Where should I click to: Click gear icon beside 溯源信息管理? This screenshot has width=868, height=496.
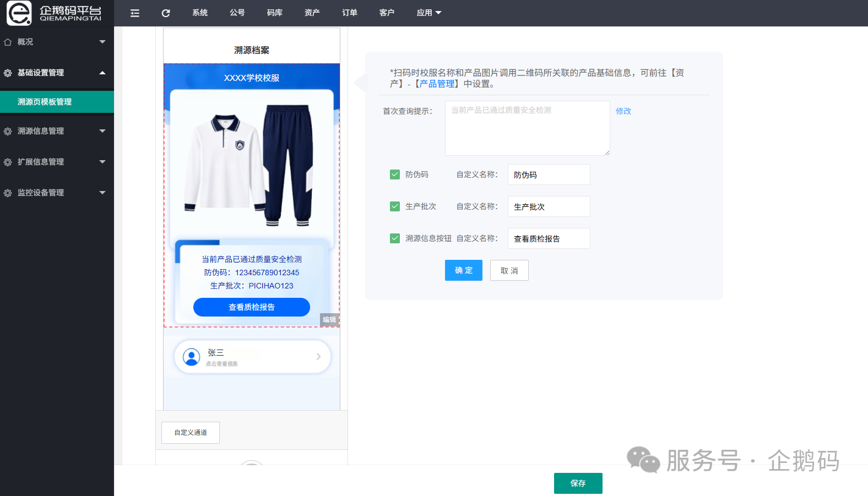pos(8,131)
